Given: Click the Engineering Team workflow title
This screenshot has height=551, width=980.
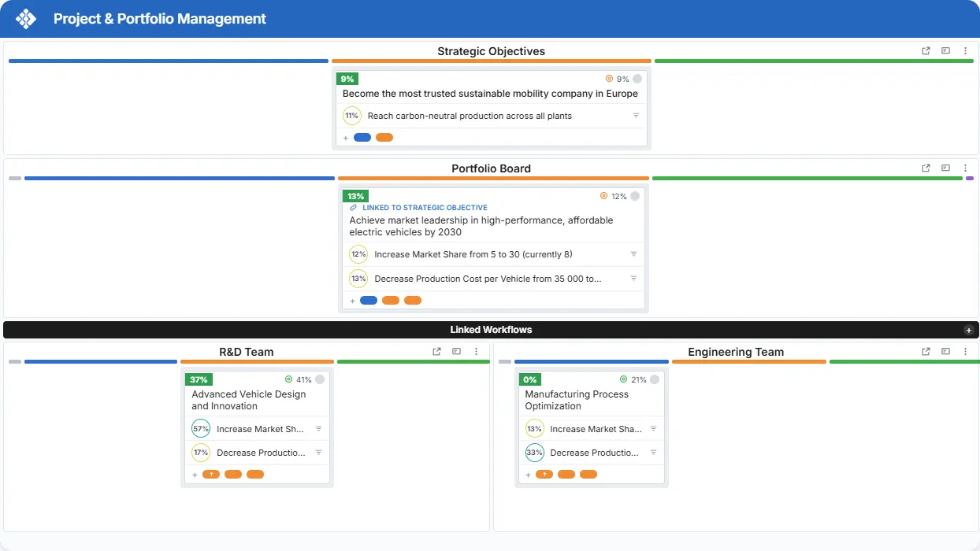Looking at the screenshot, I should (x=736, y=352).
